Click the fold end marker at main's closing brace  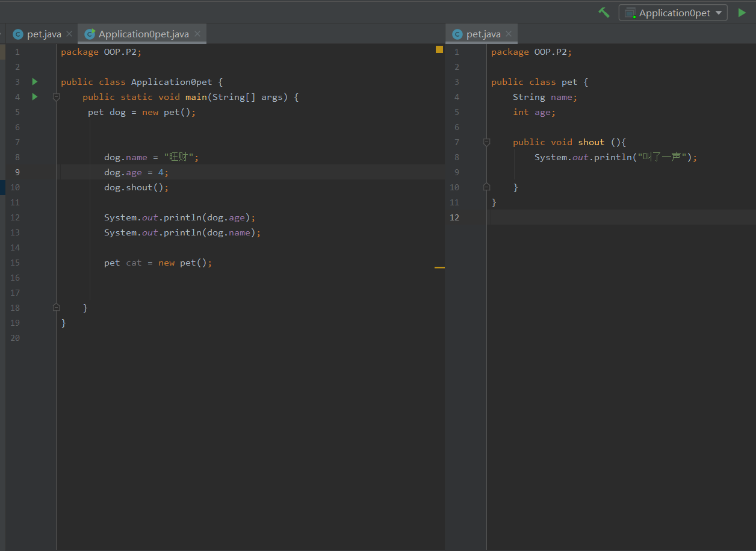click(57, 308)
